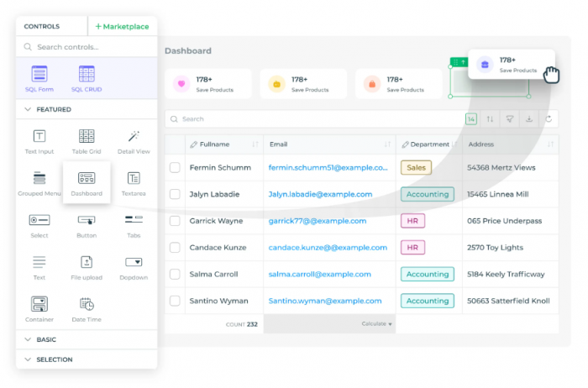Viewport: 588px width, 388px height.
Task: Open the table filter funnel icon
Action: 510,119
